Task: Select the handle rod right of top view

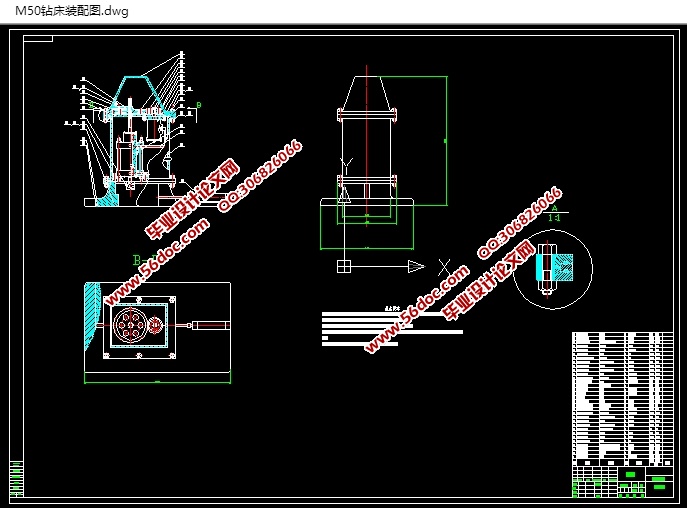Action: (210, 324)
